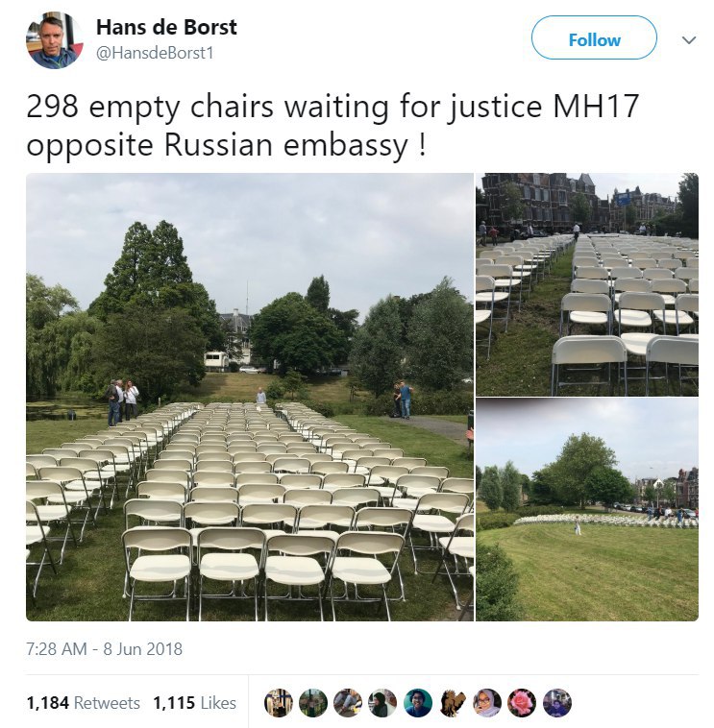
Task: Click the pink rose liker avatar
Action: (x=522, y=702)
